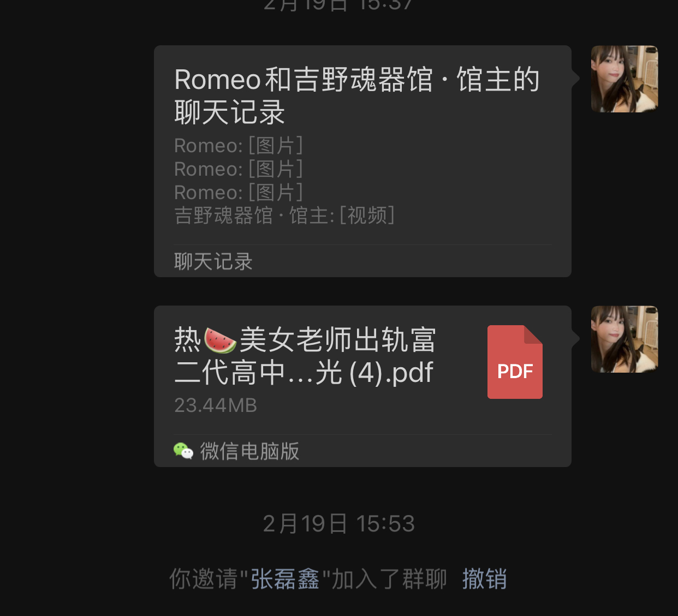Click the 聊天记录 footer label
Screen dimensions: 678x616
coord(213,262)
